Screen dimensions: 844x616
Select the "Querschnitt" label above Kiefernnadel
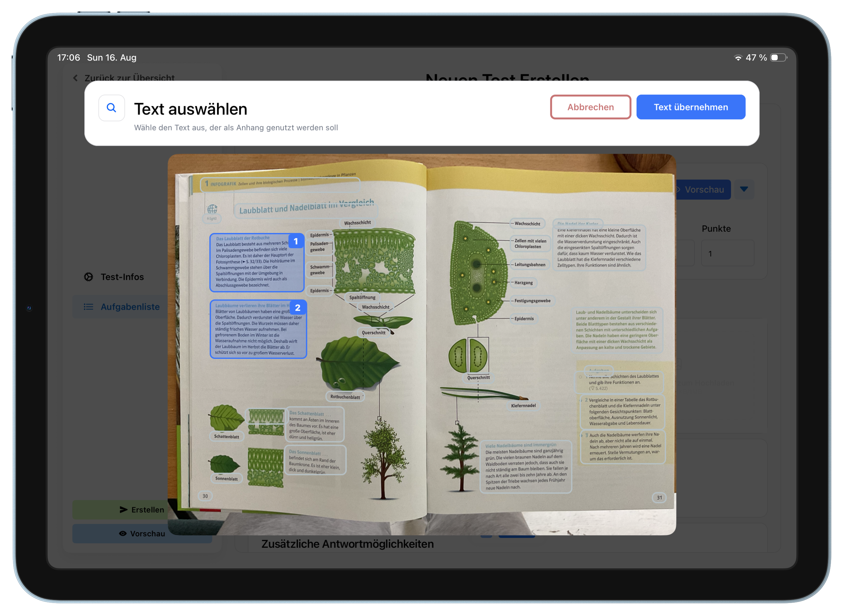tap(478, 377)
